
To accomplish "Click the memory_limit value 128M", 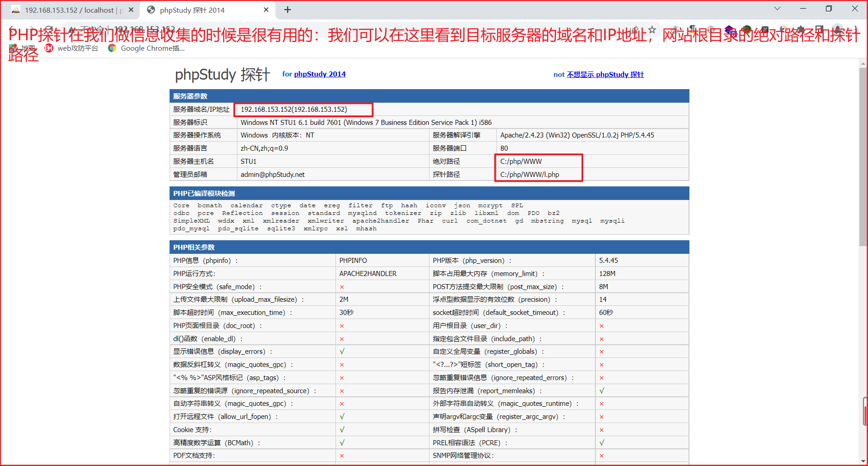I will 607,274.
